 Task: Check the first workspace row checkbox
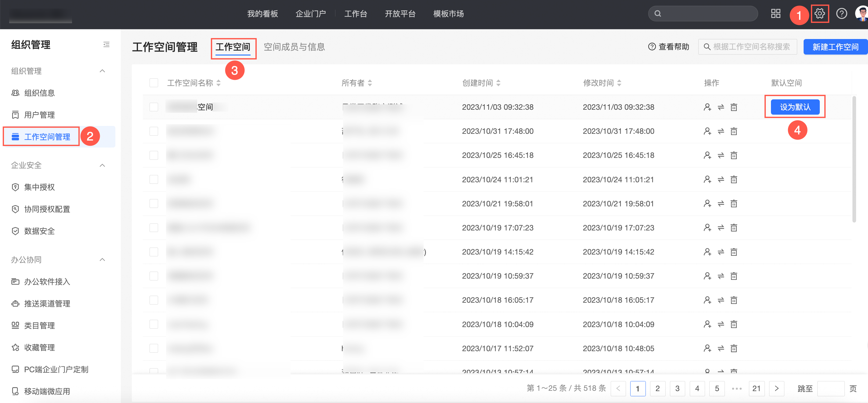(x=154, y=107)
